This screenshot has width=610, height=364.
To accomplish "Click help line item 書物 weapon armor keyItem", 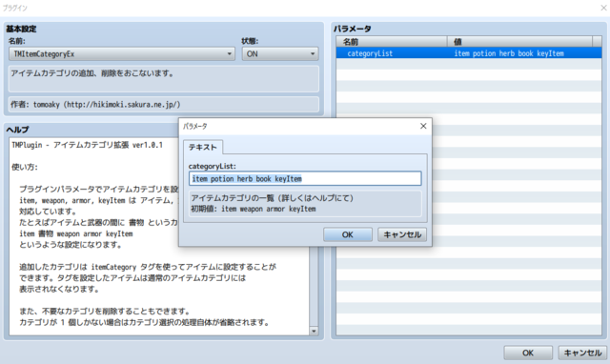I will pos(76,233).
